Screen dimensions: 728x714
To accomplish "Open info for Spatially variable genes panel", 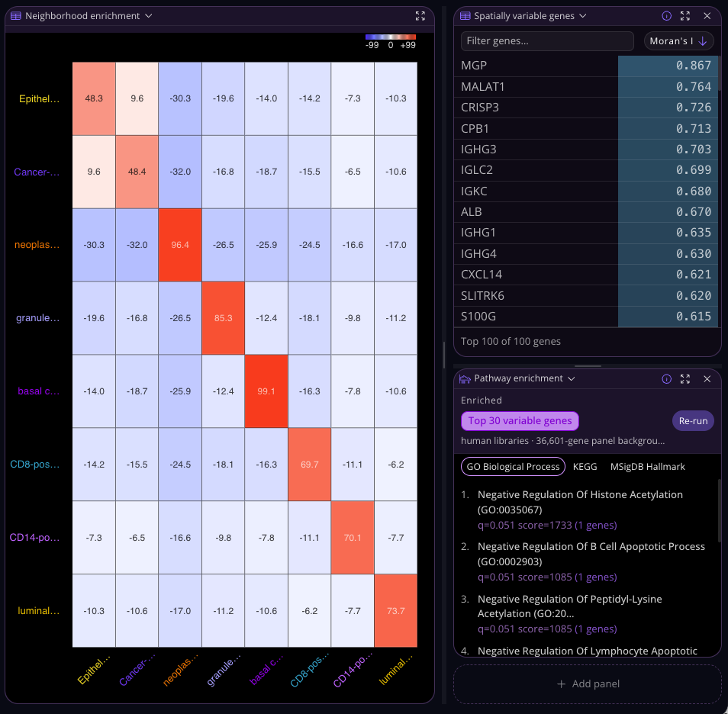I will [666, 16].
